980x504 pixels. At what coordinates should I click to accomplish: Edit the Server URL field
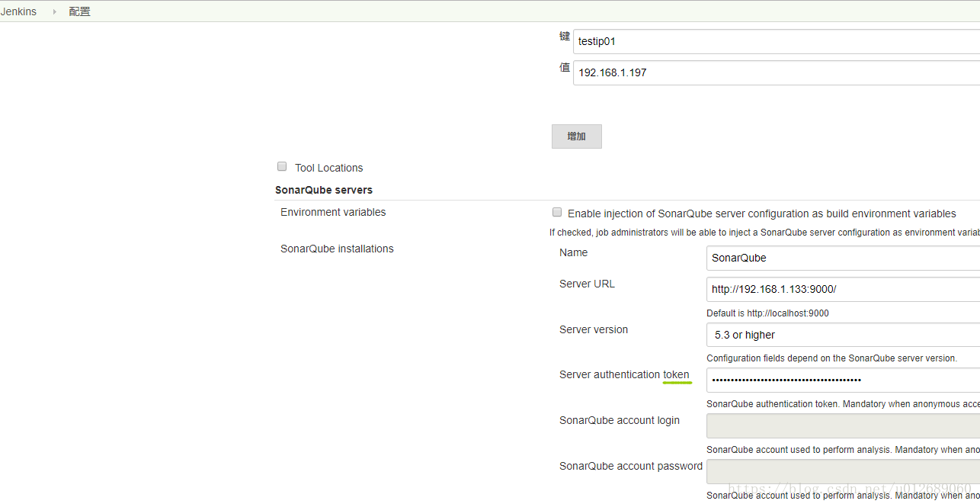[x=843, y=289]
